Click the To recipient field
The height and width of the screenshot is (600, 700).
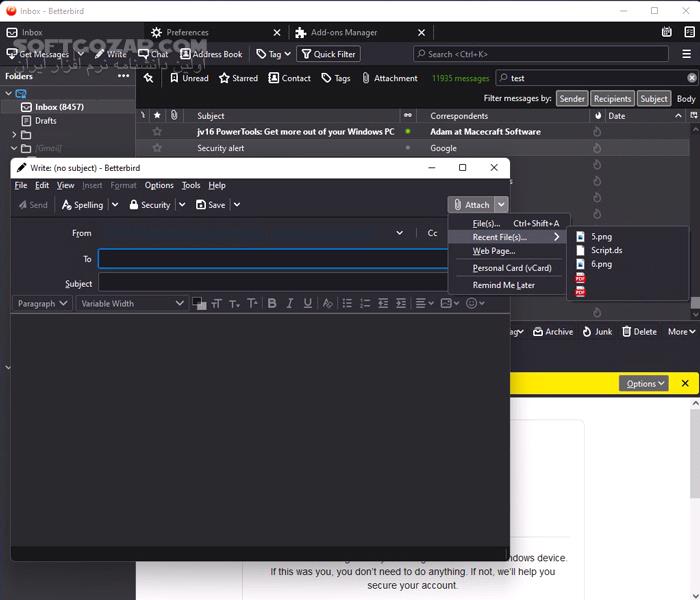pyautogui.click(x=273, y=259)
